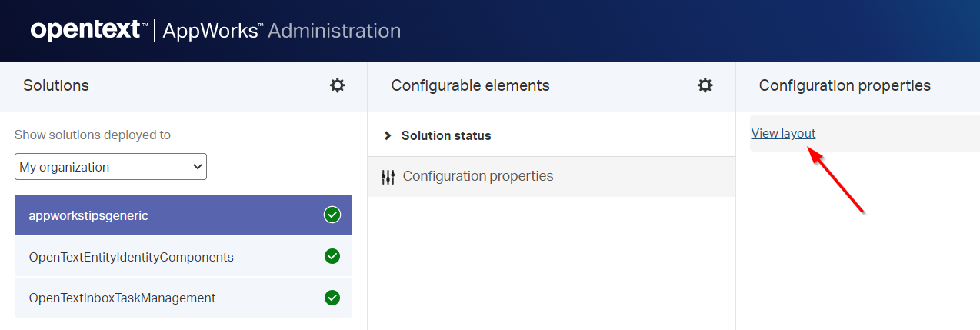Image resolution: width=980 pixels, height=330 pixels.
Task: Open the My organization dropdown
Action: point(111,167)
